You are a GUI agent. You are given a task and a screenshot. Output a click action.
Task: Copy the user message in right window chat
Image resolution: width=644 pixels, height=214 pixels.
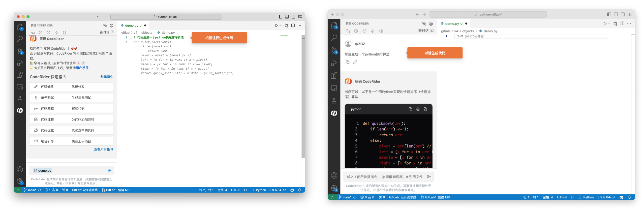tap(347, 62)
